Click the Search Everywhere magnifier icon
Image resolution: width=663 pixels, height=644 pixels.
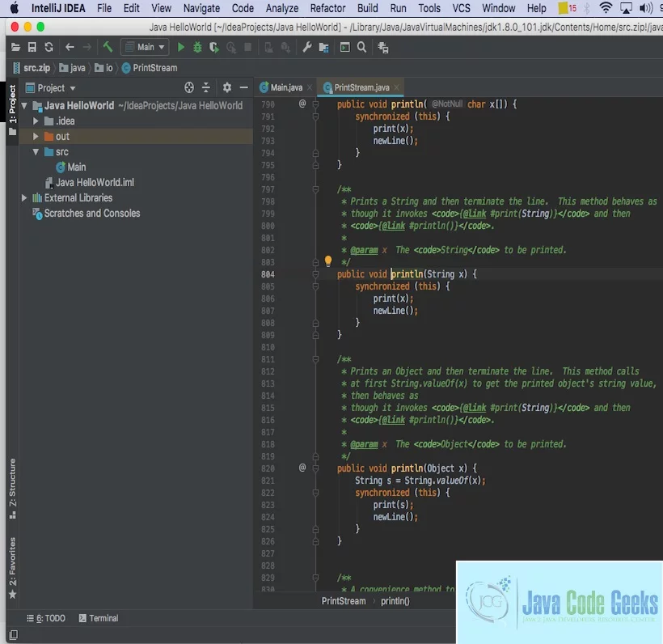pos(361,47)
